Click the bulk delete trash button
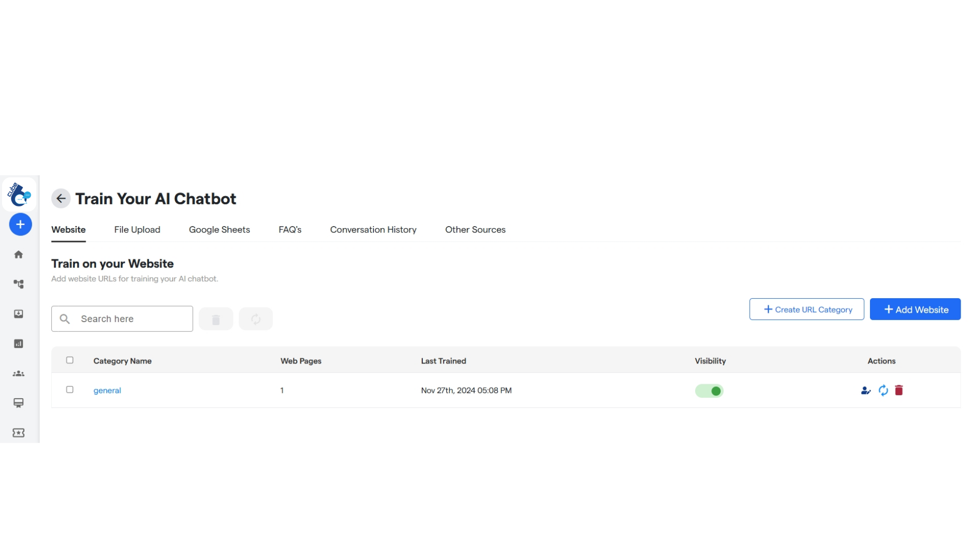The height and width of the screenshot is (560, 968). click(x=216, y=319)
